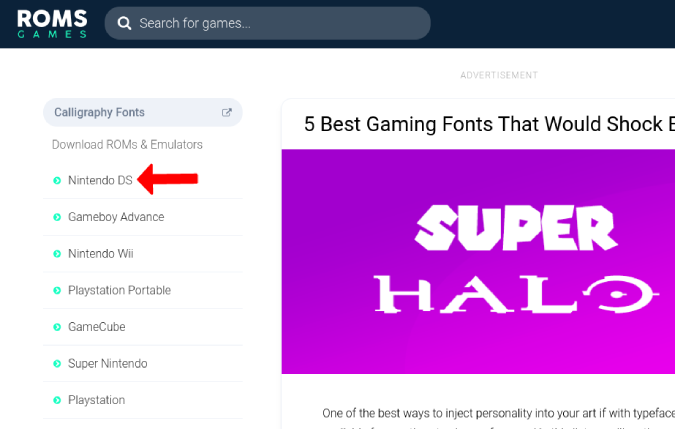
Task: Go to Gameboy Advance ROMs
Action: click(116, 217)
